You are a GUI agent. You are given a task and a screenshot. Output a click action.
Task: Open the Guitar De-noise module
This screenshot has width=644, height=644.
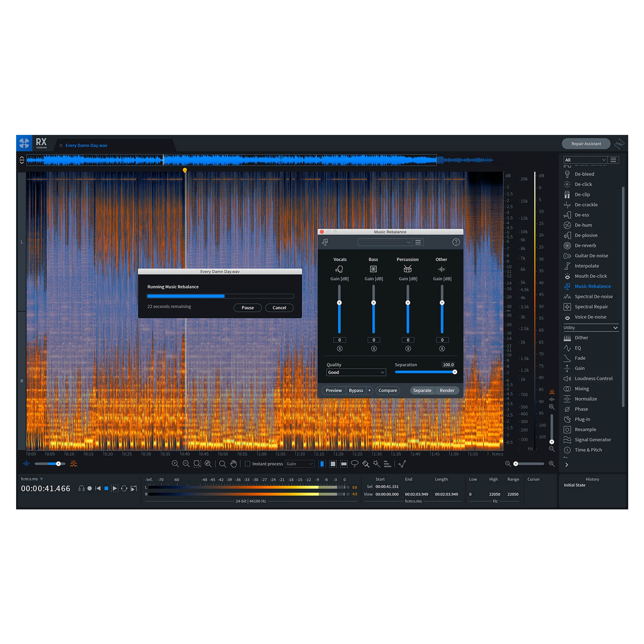(591, 256)
